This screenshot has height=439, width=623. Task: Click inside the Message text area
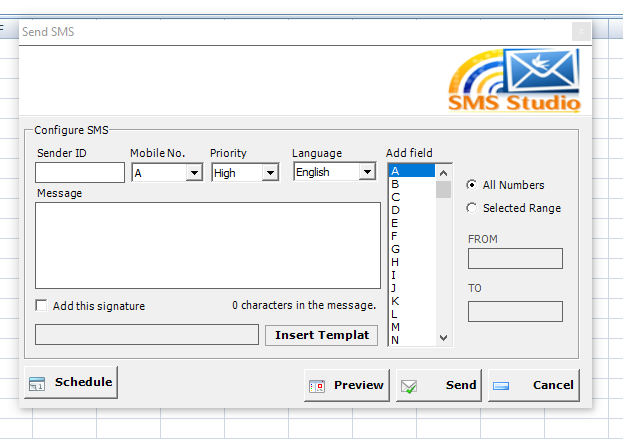coord(208,246)
